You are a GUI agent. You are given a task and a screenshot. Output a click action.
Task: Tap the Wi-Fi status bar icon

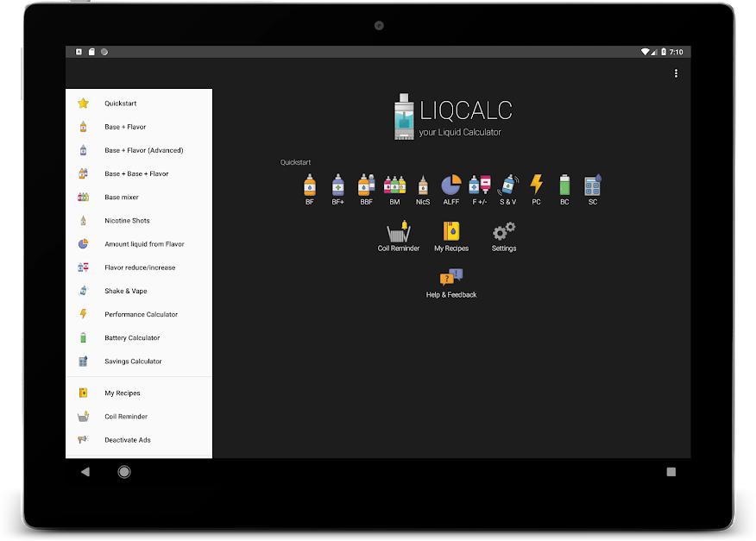pos(645,52)
